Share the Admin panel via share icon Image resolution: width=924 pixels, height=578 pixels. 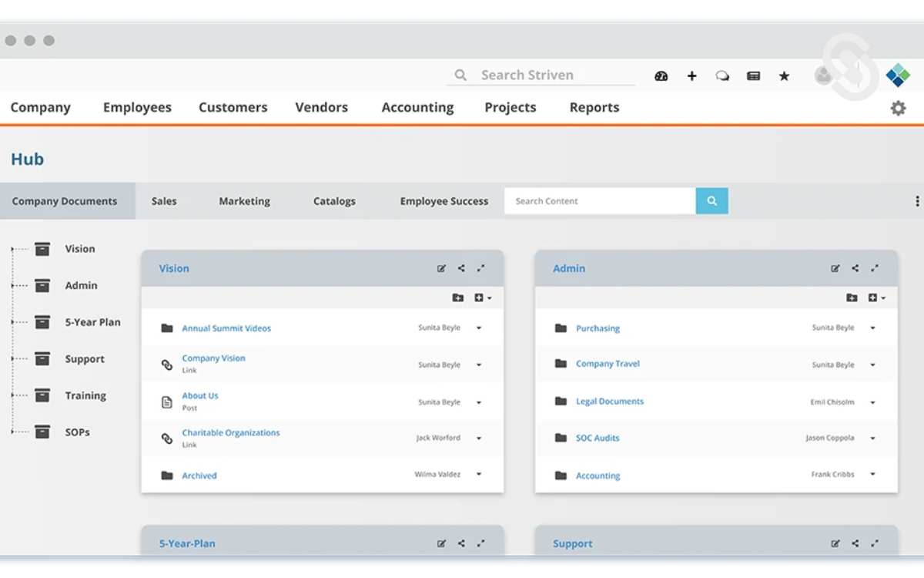pyautogui.click(x=855, y=269)
